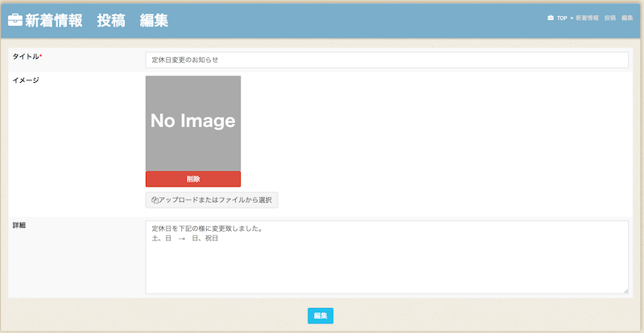Viewport: 644px width, 333px height.
Task: Click the イメージ field label
Action: (26, 80)
